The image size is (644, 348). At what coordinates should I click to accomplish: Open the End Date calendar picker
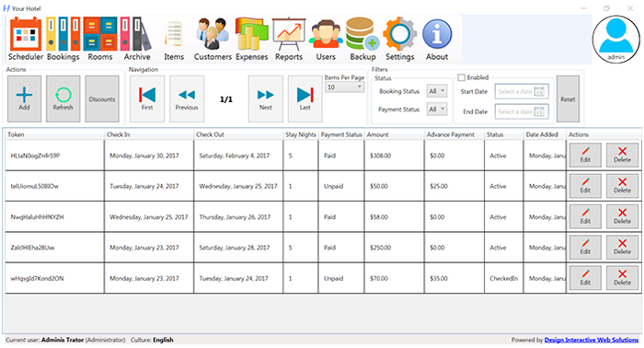tap(539, 111)
